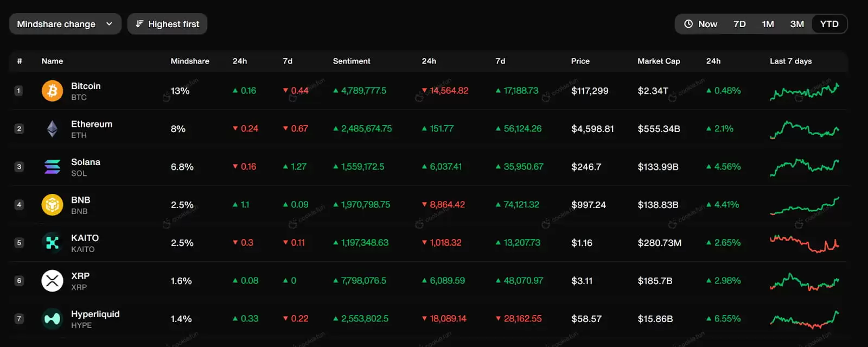Click the Hyperliquid name link
868x347 pixels.
point(95,314)
